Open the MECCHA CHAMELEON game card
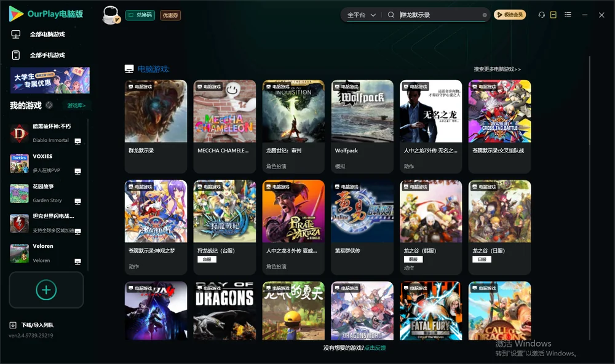The height and width of the screenshot is (364, 615). tap(224, 126)
